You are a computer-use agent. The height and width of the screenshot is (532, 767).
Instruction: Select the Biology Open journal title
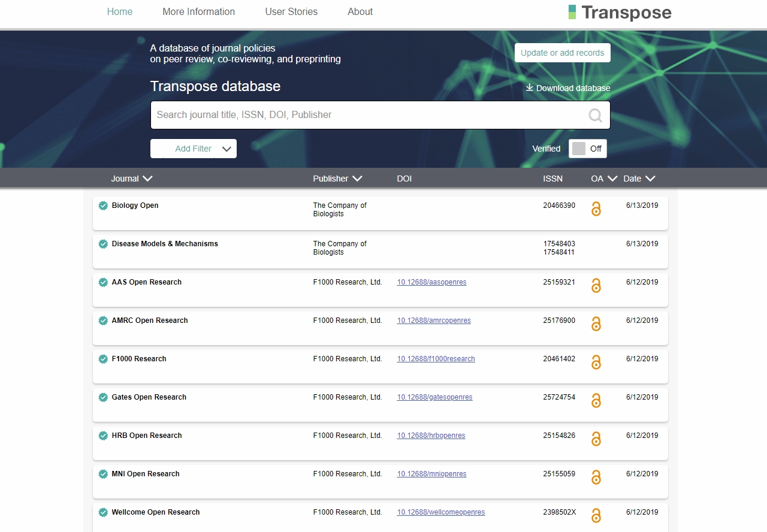pyautogui.click(x=135, y=205)
